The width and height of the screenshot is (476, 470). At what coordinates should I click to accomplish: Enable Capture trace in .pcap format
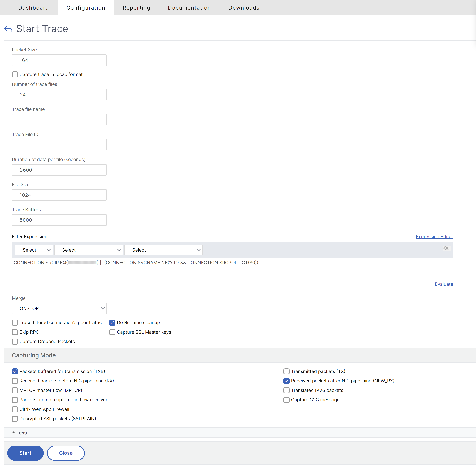tap(15, 74)
